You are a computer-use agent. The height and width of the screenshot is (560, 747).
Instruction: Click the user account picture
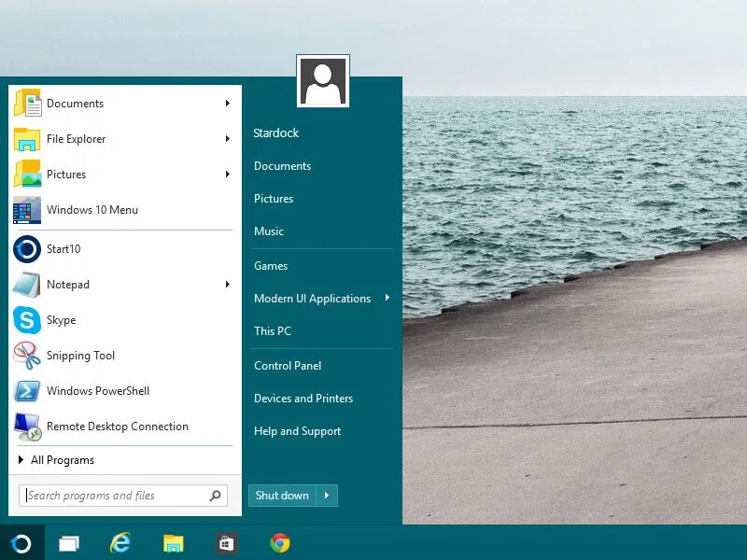[322, 80]
